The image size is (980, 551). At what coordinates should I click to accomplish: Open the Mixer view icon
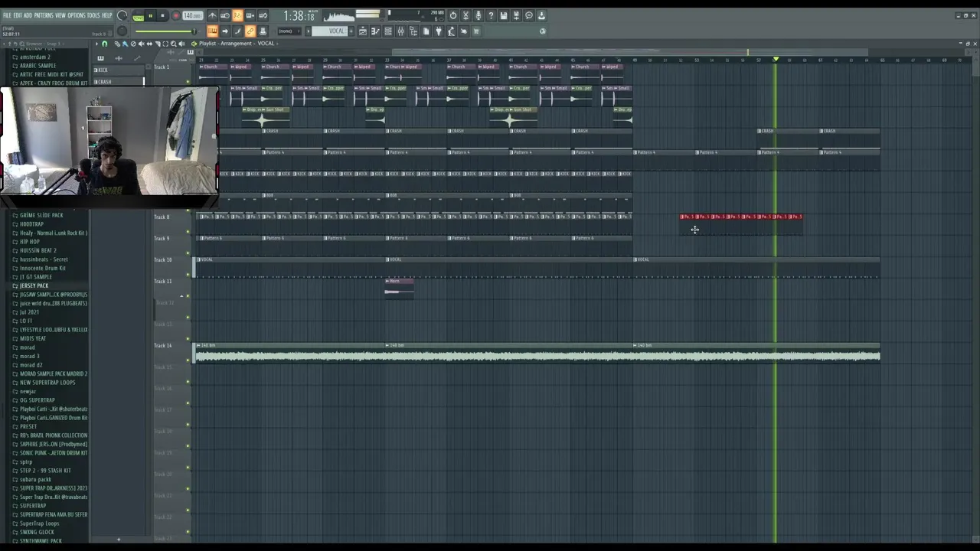coord(400,31)
